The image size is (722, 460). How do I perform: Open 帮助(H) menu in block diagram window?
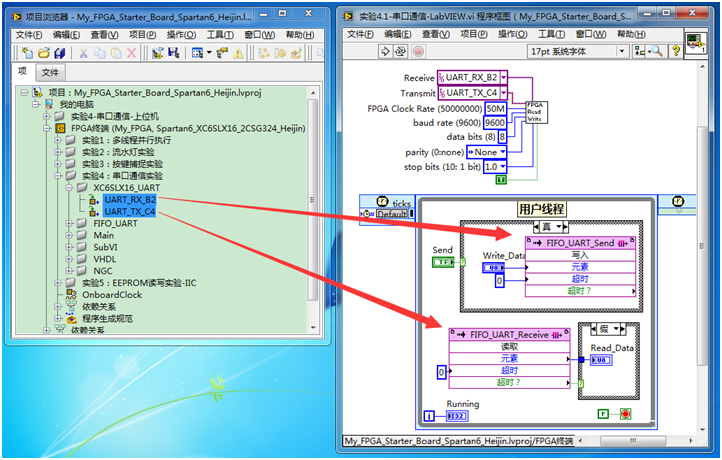[631, 34]
